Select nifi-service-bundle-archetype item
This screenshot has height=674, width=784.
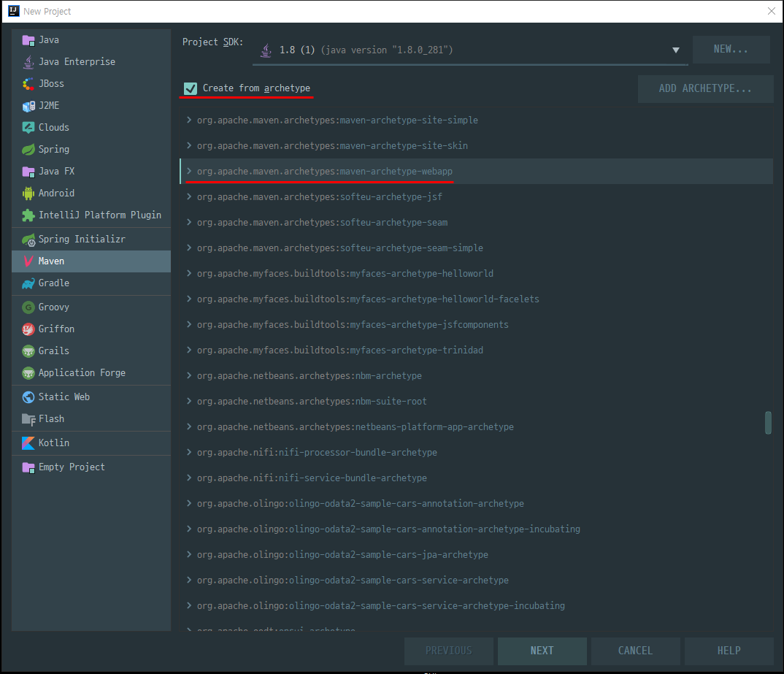(476, 478)
